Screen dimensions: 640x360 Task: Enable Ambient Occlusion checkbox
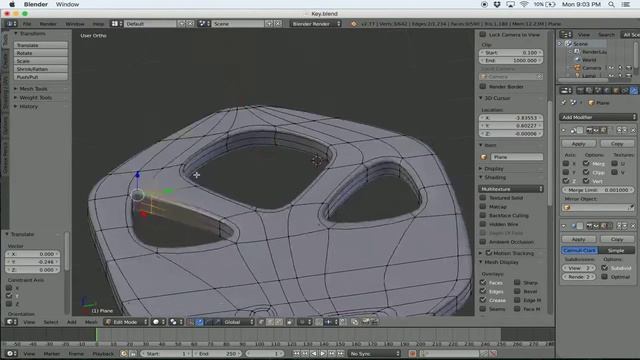point(483,242)
